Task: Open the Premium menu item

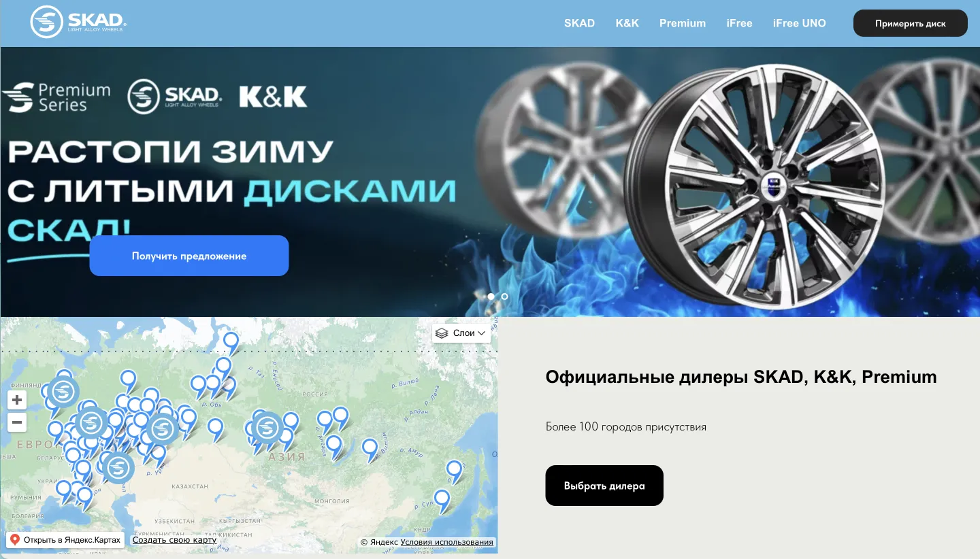Action: pyautogui.click(x=683, y=23)
